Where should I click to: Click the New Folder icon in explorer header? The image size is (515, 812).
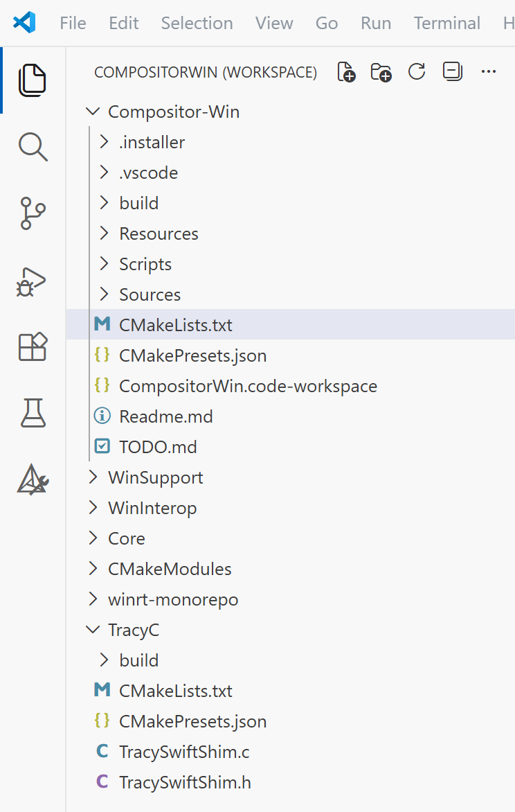[381, 72]
